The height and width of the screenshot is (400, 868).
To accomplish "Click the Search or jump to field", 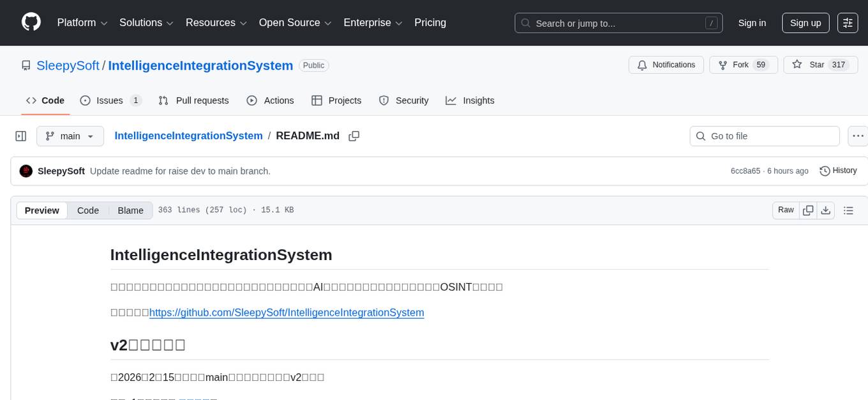I will tap(618, 23).
